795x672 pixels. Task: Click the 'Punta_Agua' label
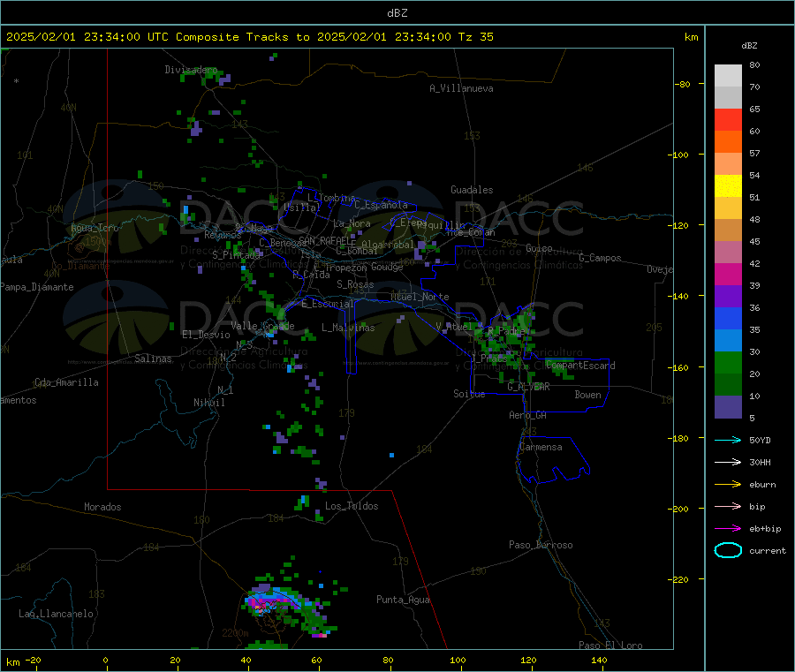pyautogui.click(x=403, y=600)
